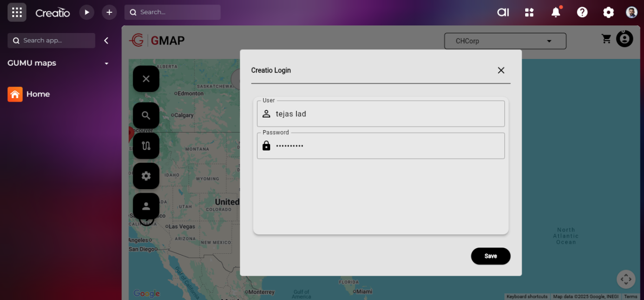Viewport: 644px width, 300px height.
Task: Open the Creatio app launcher grid
Action: 17,12
